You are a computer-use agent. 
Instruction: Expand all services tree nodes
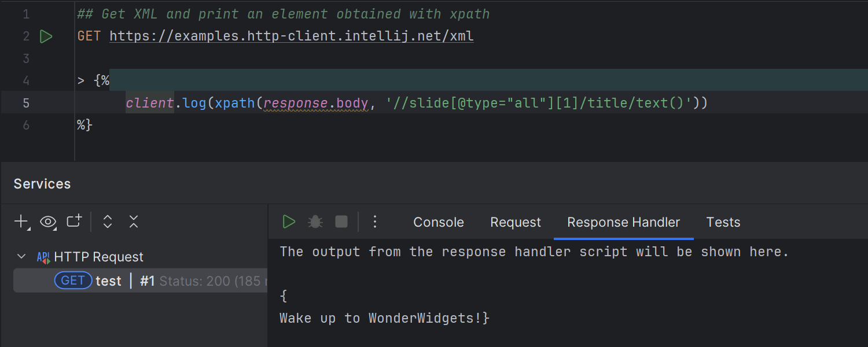point(107,222)
